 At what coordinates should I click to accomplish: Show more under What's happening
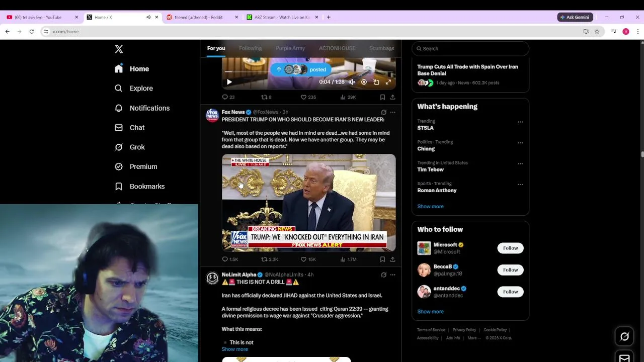430,206
